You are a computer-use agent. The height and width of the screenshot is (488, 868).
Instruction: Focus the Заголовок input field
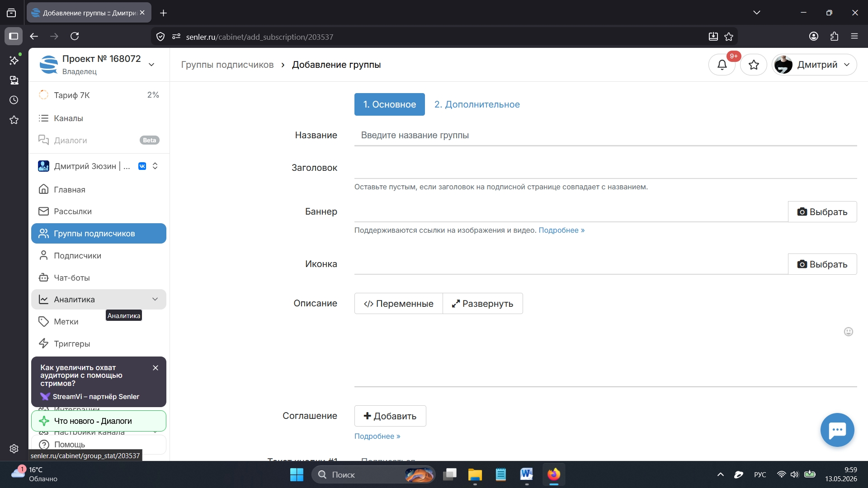[x=605, y=168]
